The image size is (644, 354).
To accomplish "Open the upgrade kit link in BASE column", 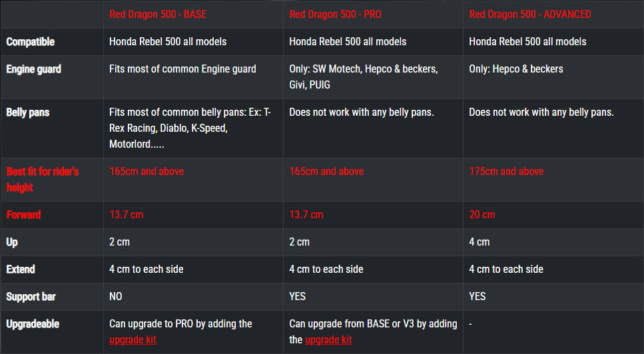I will click(x=133, y=340).
